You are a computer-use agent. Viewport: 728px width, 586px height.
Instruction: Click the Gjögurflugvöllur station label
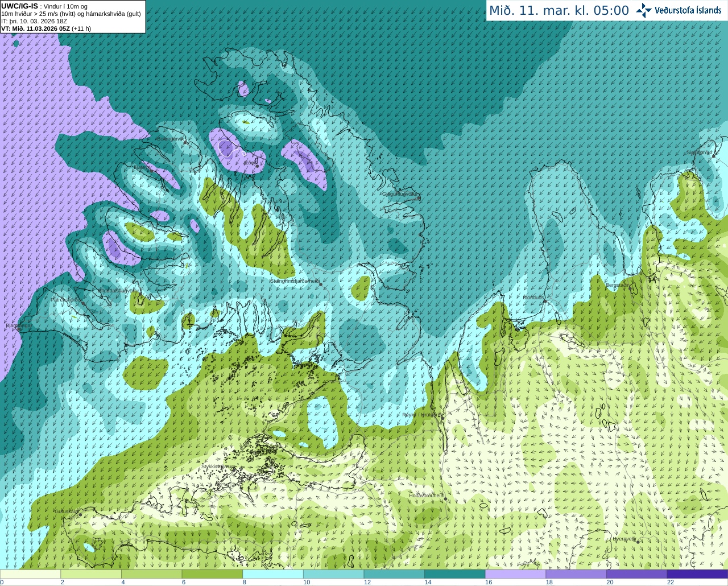401,194
